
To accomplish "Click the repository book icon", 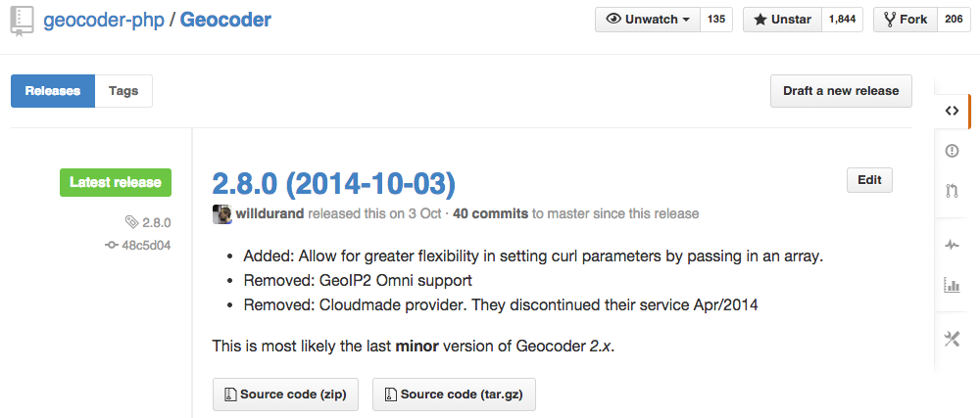I will coord(23,21).
